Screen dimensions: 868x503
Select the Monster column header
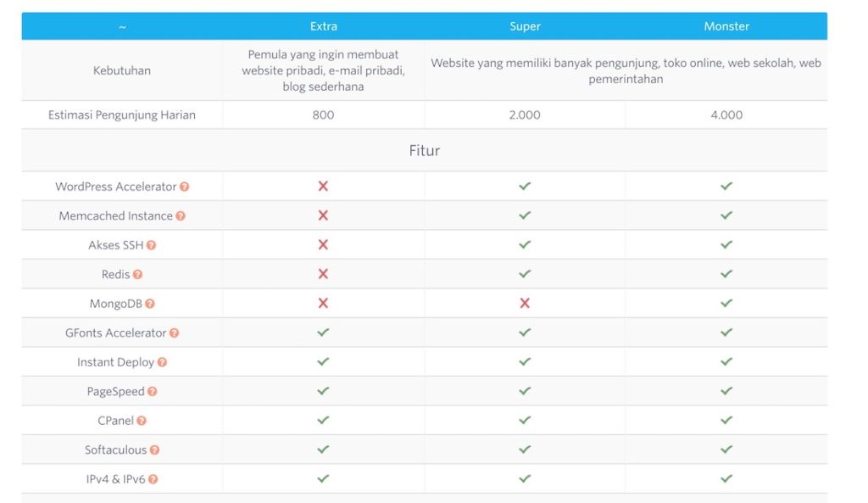(x=726, y=26)
